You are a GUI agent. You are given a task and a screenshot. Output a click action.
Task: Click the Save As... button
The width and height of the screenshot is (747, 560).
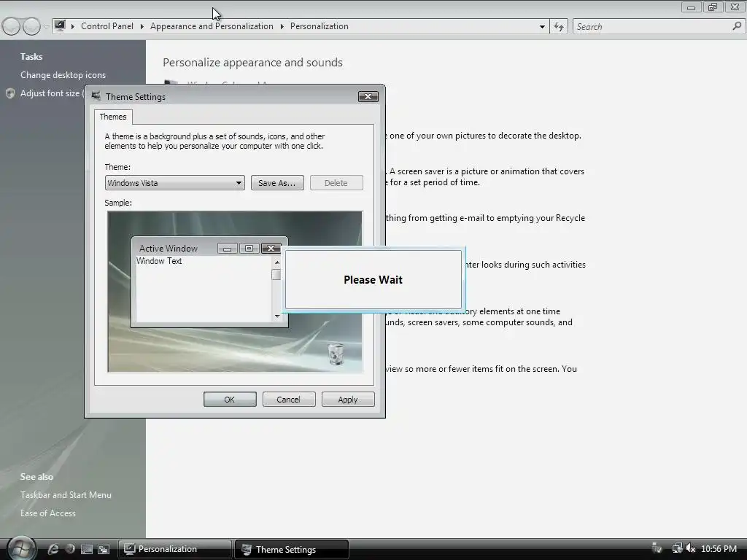(277, 183)
